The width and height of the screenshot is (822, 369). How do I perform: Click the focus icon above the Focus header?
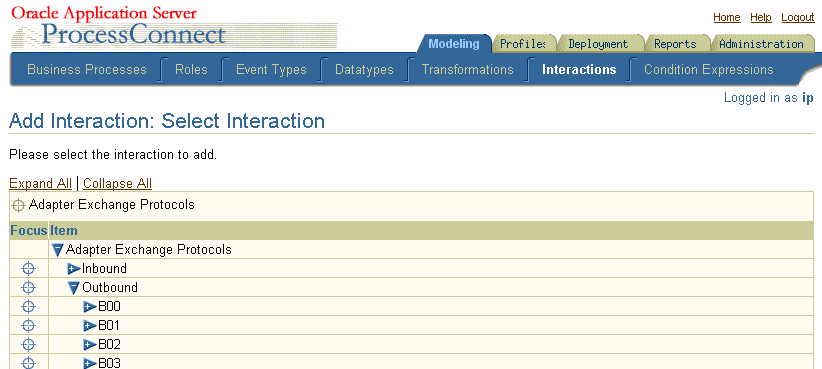point(18,205)
